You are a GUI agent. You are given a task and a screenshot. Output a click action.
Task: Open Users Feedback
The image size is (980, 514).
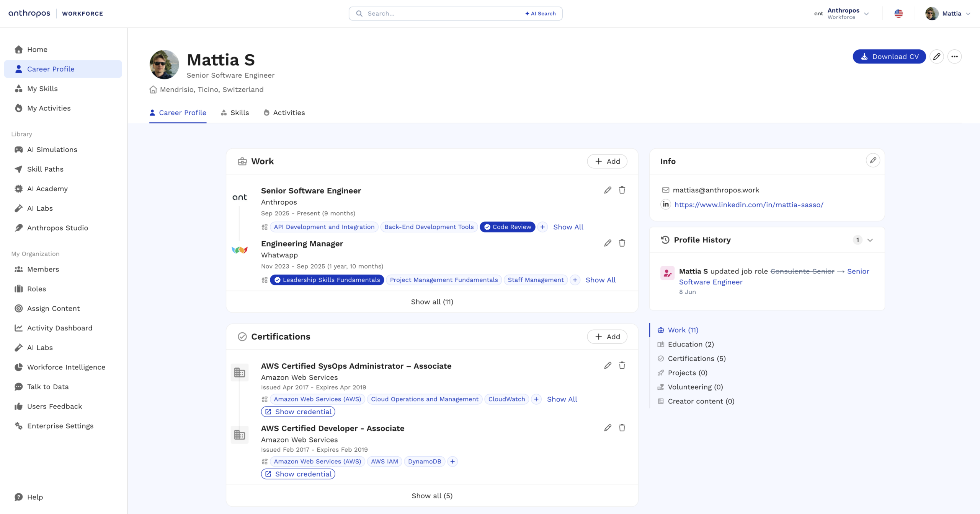[x=63, y=406]
